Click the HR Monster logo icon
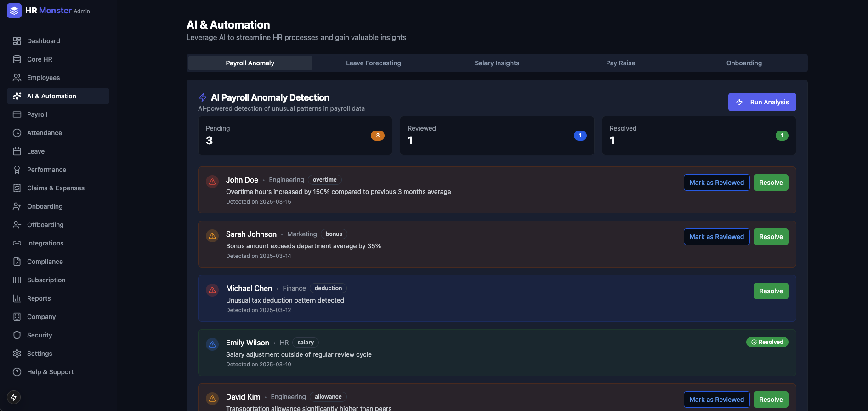 14,11
